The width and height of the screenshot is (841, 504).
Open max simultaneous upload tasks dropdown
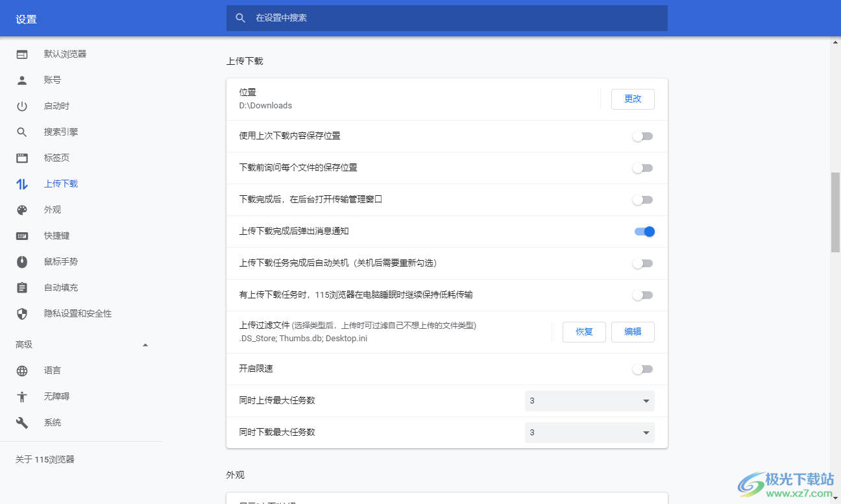590,401
